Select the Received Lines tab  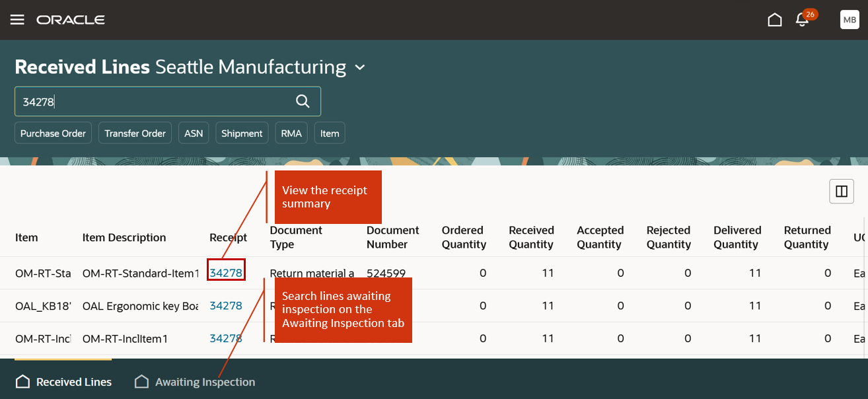[x=63, y=382]
